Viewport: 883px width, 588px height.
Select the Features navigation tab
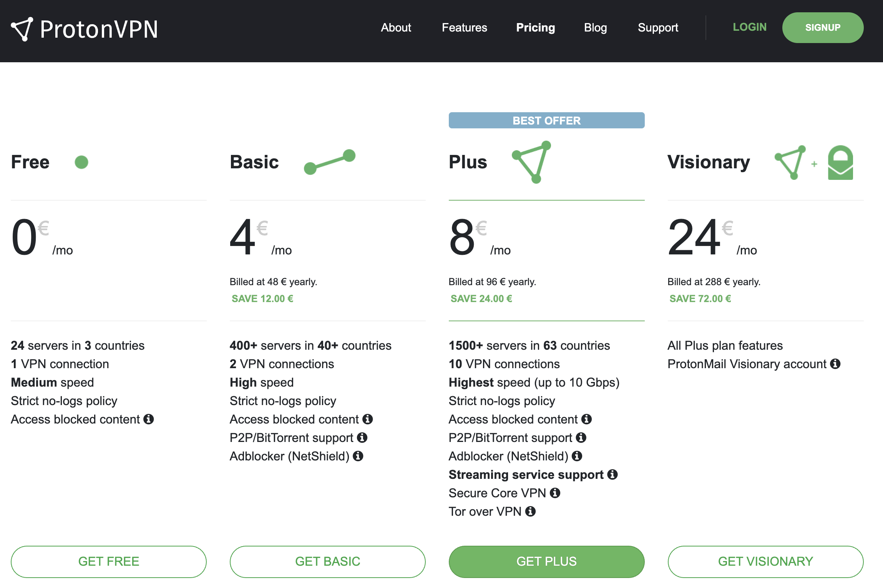[x=465, y=28]
